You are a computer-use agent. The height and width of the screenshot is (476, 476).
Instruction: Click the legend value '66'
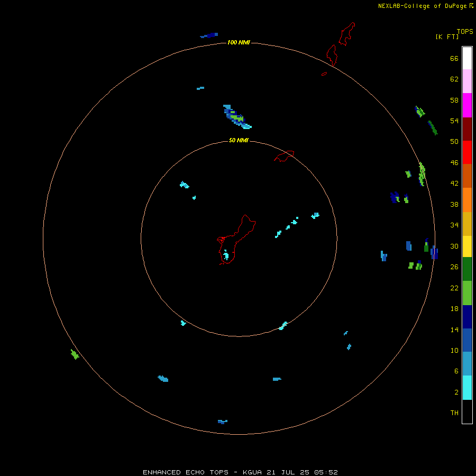[454, 58]
